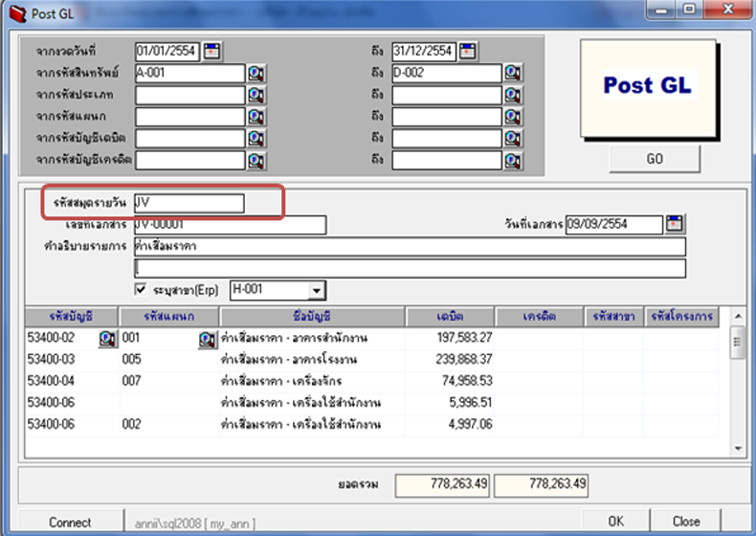
Task: Open calendar icon next to document date 09/09/2554
Action: pos(676,224)
